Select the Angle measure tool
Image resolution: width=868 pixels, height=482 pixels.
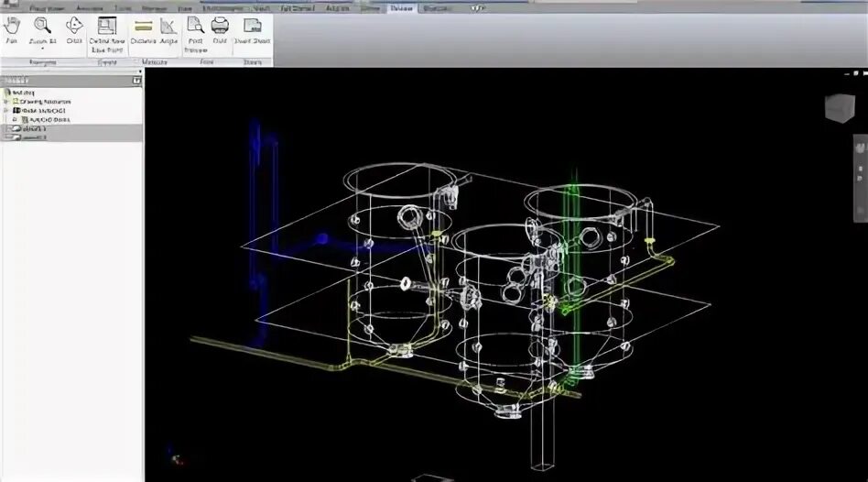168,30
